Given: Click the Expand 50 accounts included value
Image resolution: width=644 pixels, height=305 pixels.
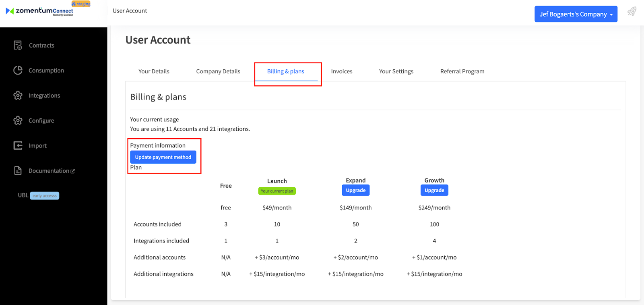Looking at the screenshot, I should [x=356, y=224].
